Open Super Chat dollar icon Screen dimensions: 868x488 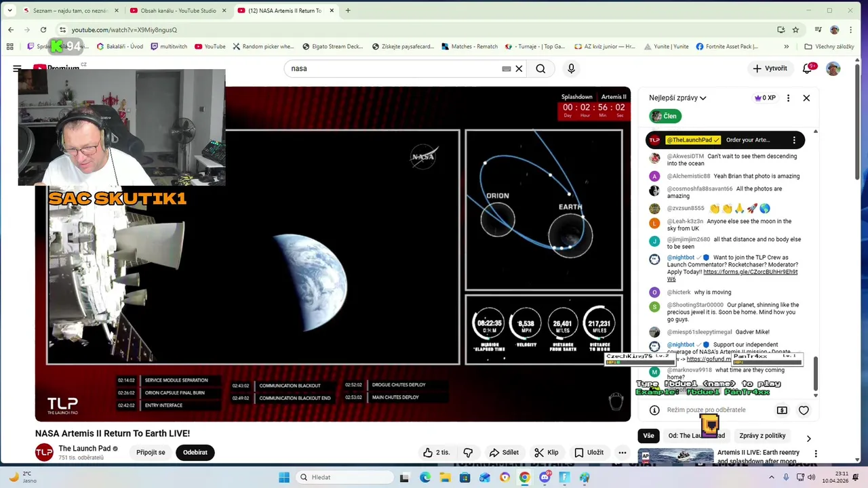click(782, 410)
